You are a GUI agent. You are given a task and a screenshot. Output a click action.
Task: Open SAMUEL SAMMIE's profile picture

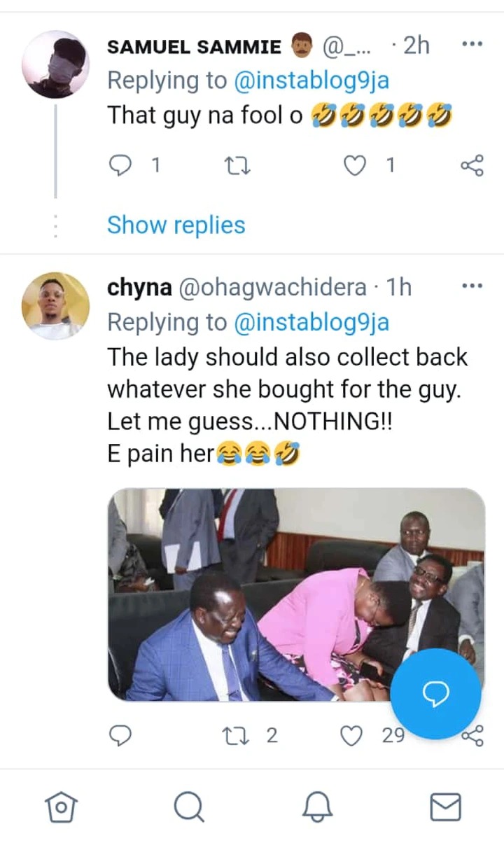tap(55, 64)
